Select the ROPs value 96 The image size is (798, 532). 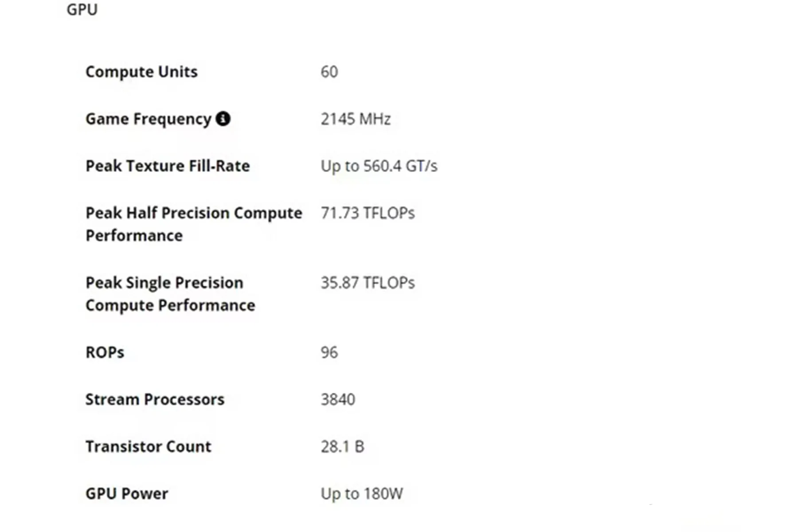pyautogui.click(x=329, y=352)
